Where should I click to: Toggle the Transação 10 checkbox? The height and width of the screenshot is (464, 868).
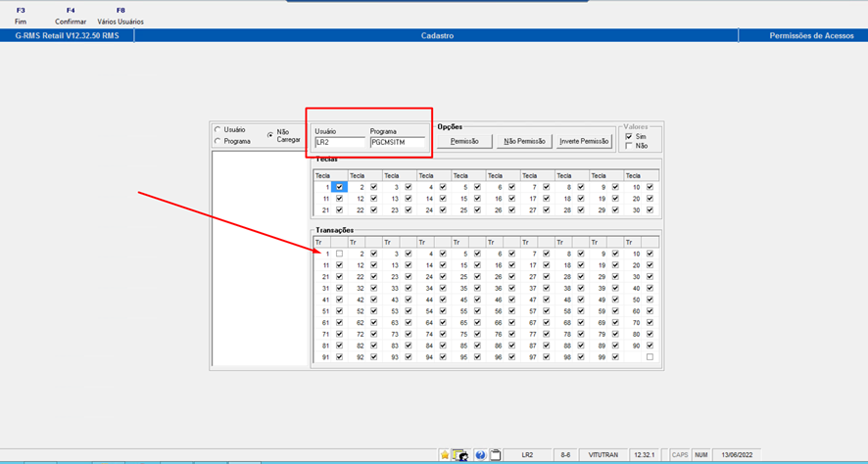[x=650, y=254]
